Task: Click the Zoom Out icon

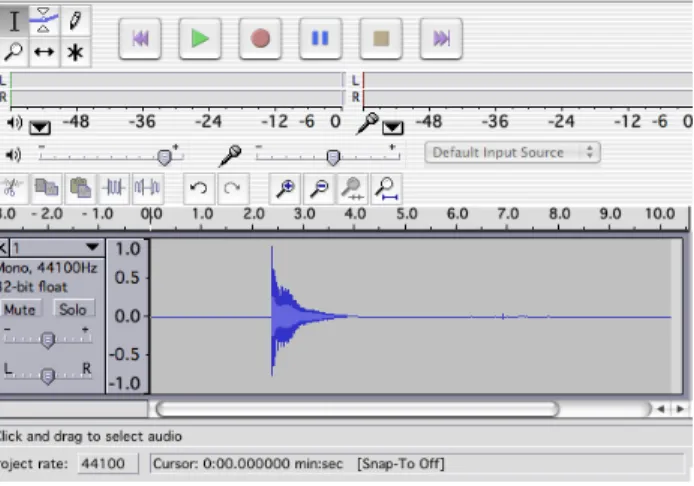Action: tap(319, 189)
